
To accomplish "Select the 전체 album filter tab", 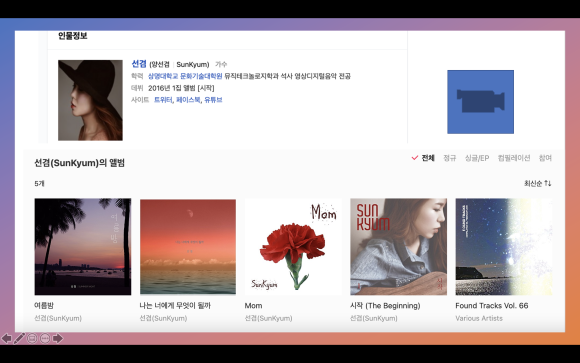I will [x=428, y=158].
